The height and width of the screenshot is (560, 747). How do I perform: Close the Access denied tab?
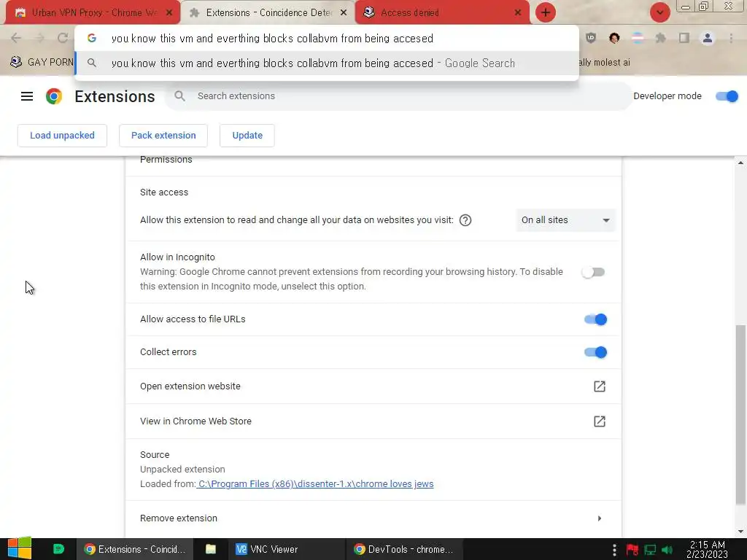(518, 12)
